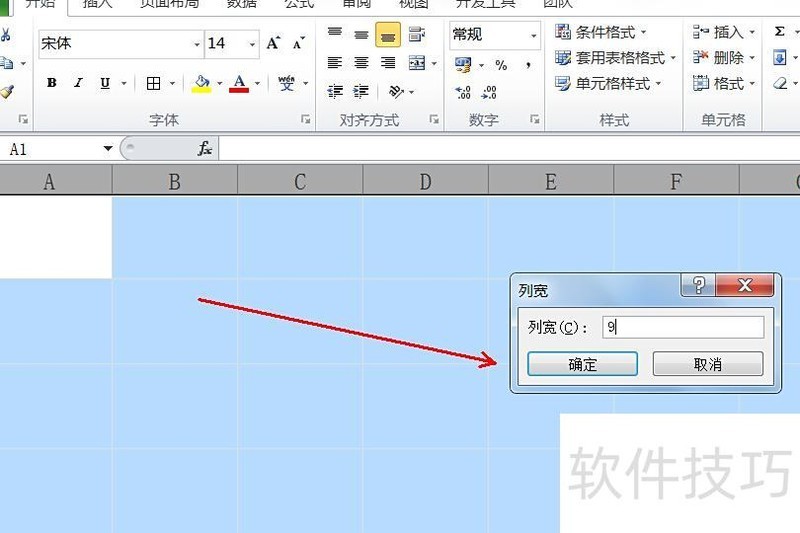Click the Format Painter brush

pos(7,92)
